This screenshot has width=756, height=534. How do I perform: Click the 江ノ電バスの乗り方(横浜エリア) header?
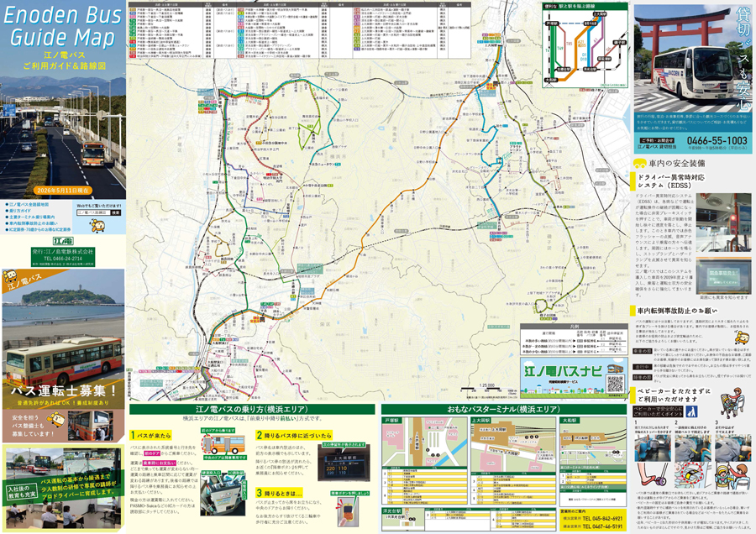click(252, 409)
